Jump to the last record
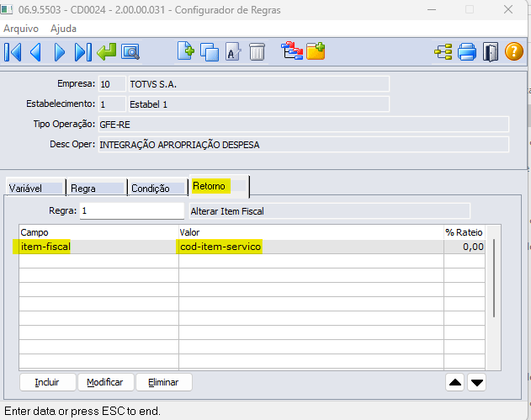Screen dimensions: 531x420 click(82, 52)
